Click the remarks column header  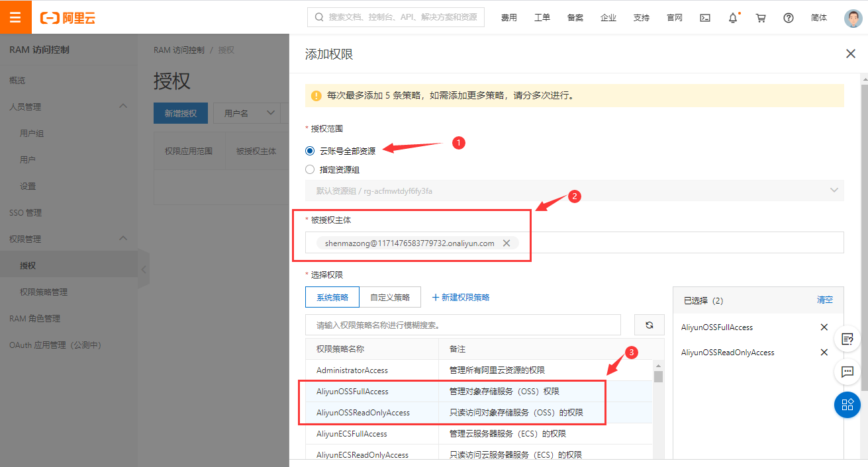(x=551, y=349)
